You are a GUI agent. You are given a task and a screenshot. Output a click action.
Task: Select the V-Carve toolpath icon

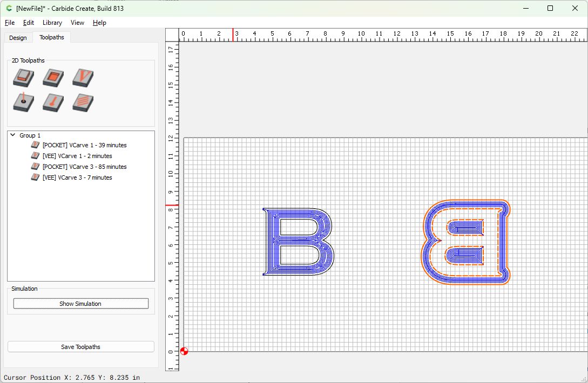[83, 78]
